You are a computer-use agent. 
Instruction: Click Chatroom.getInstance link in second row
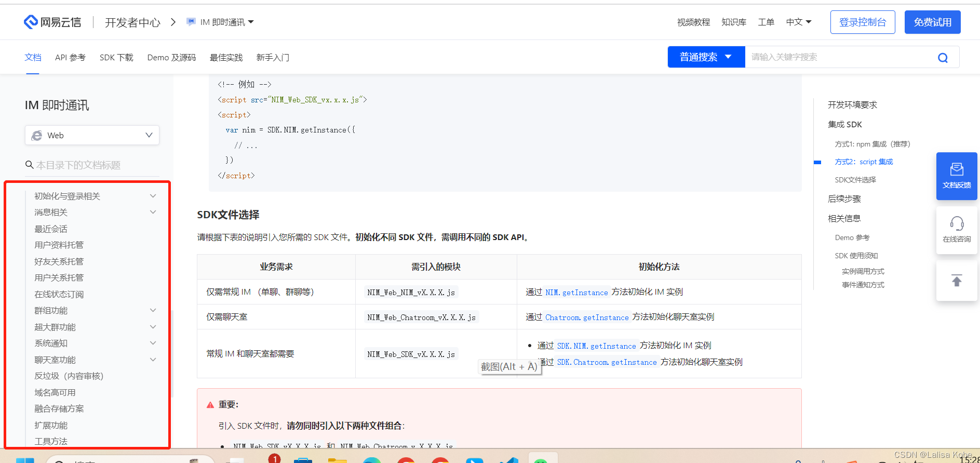pos(587,318)
